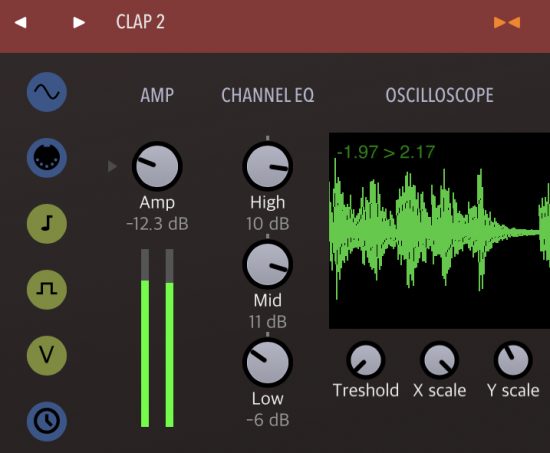Click the 11 dB Mid value
550x453 pixels.
pos(268,322)
